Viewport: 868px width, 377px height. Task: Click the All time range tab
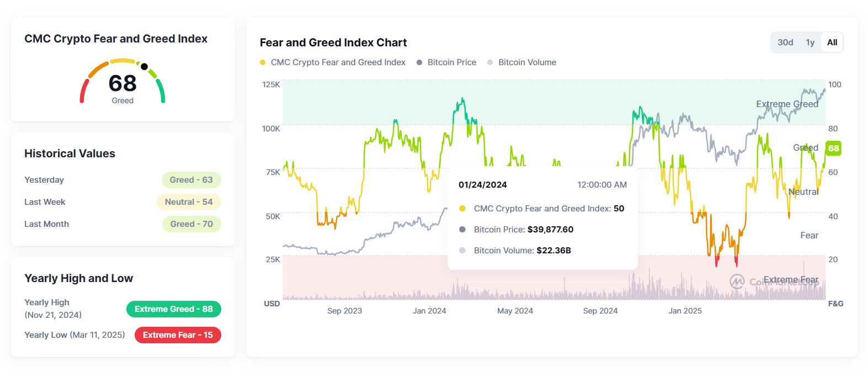point(832,42)
